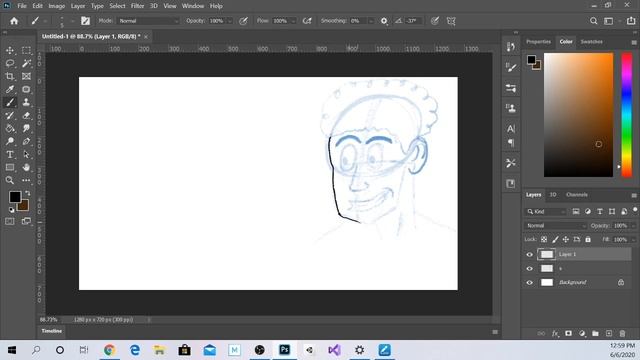The height and width of the screenshot is (360, 640).
Task: Hide Layer 1 visibility eye
Action: click(529, 254)
